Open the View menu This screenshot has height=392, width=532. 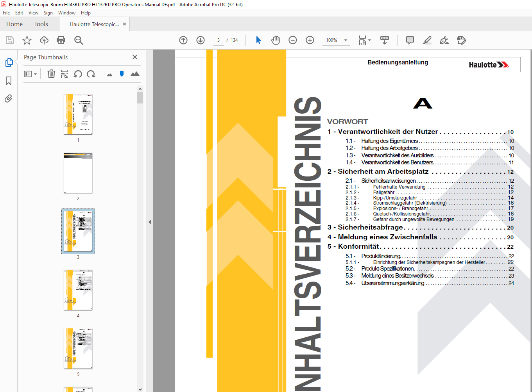click(33, 13)
